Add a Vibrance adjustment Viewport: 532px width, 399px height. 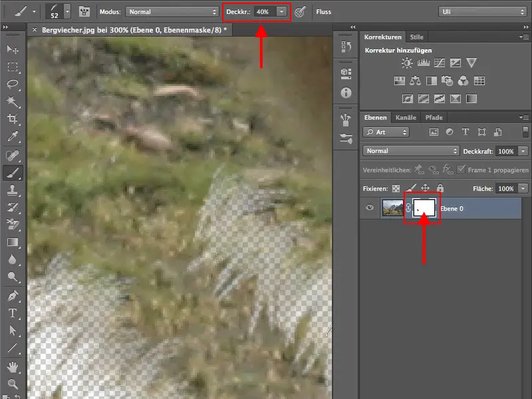click(x=471, y=63)
